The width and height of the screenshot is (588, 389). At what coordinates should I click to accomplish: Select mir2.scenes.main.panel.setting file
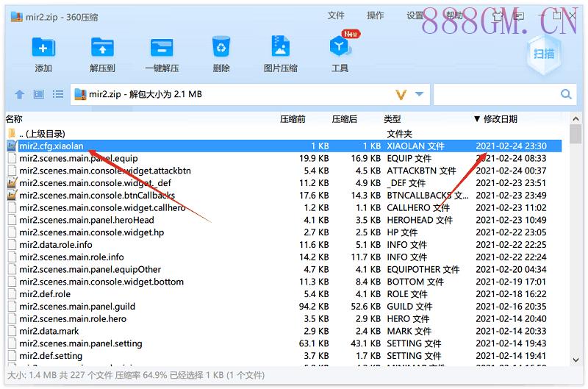pos(284,343)
